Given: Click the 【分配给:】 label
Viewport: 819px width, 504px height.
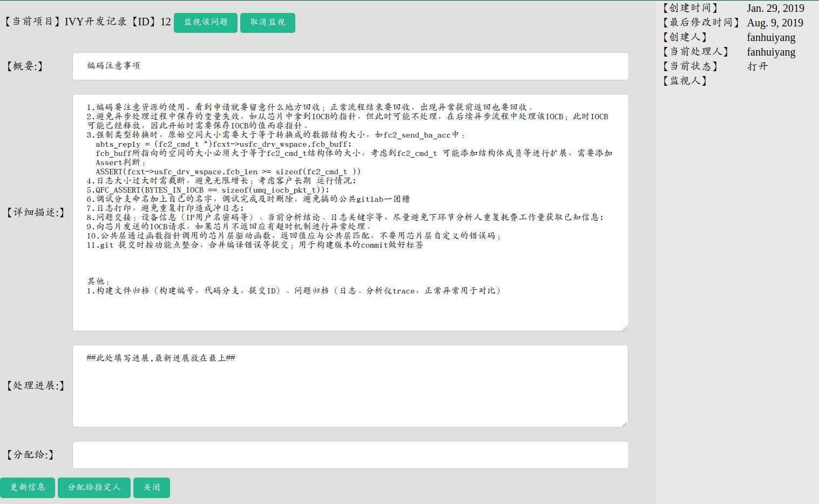Looking at the screenshot, I should 30,455.
